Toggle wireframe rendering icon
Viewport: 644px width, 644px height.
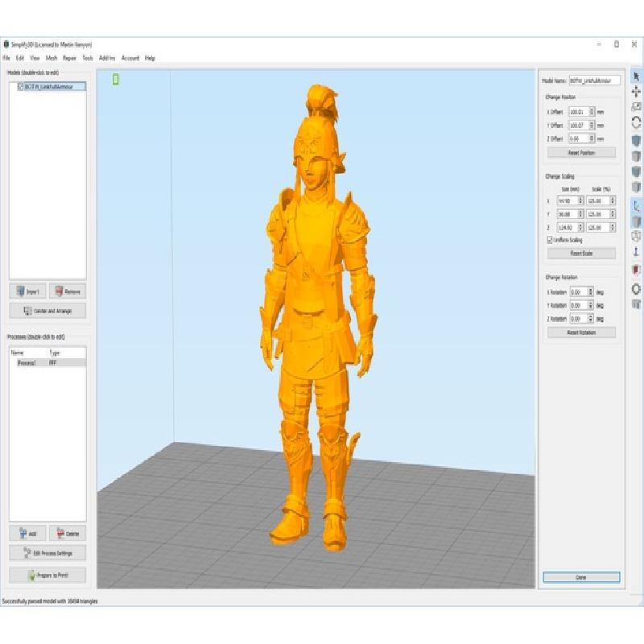pos(636,237)
